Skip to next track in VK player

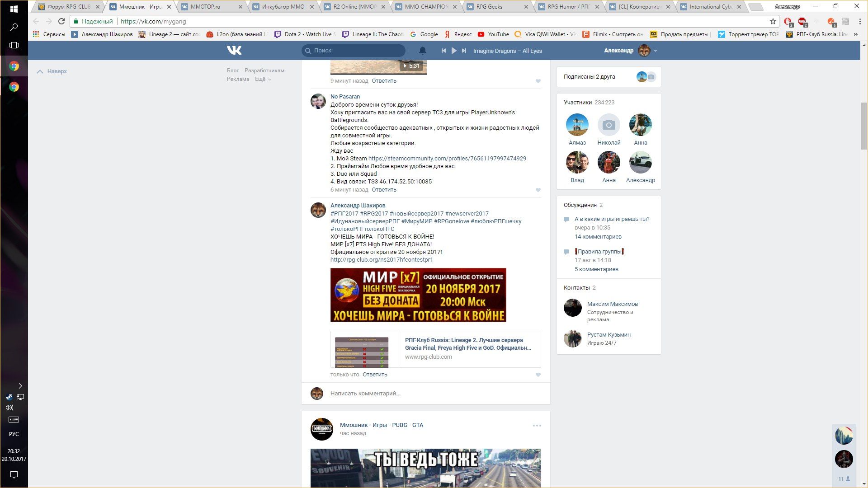464,51
